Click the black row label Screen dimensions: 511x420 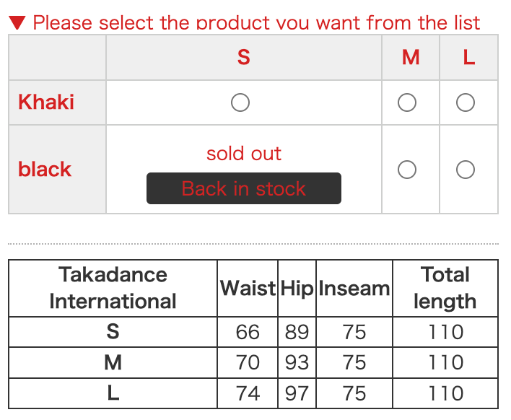[45, 170]
